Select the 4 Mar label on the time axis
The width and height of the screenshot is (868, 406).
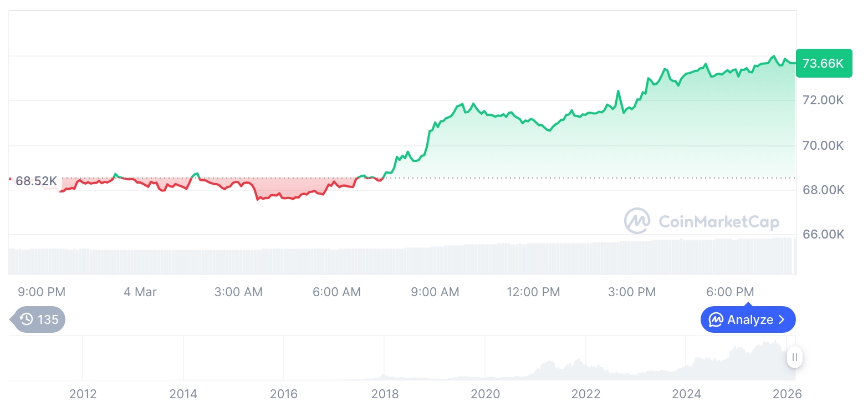(x=140, y=291)
